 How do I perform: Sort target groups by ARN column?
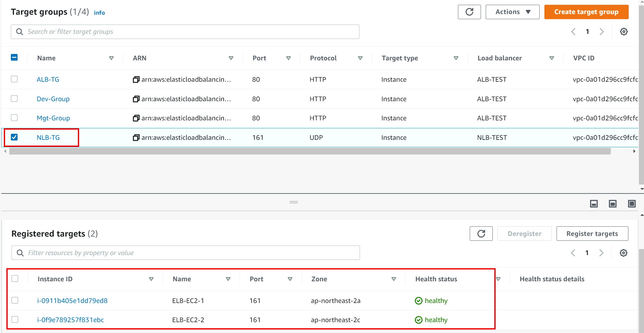(231, 58)
